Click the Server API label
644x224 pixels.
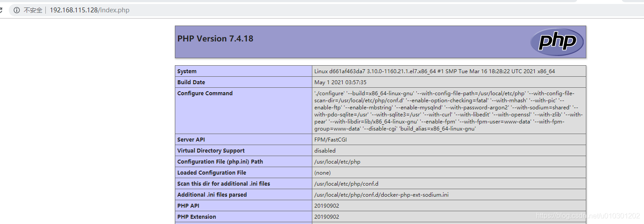(191, 140)
